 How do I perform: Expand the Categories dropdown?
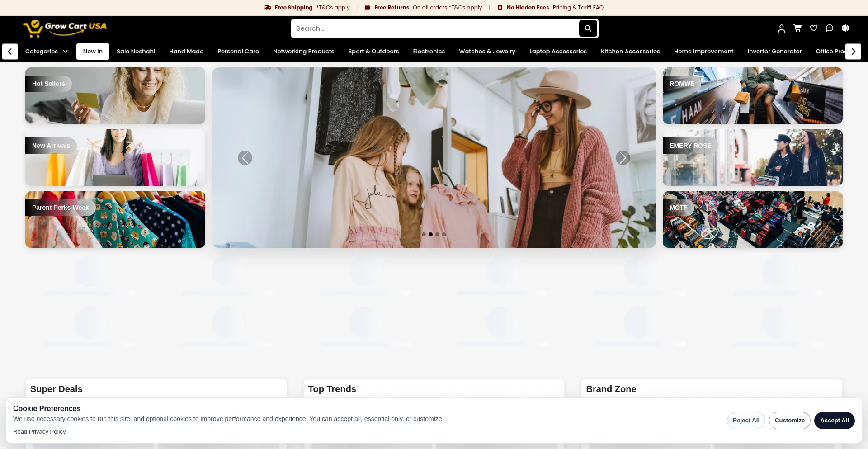tap(47, 52)
